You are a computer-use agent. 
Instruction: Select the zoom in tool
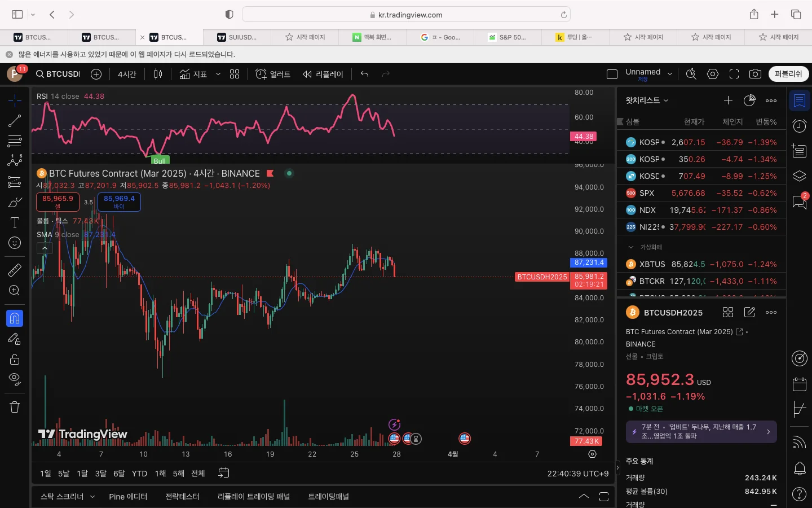tap(15, 291)
